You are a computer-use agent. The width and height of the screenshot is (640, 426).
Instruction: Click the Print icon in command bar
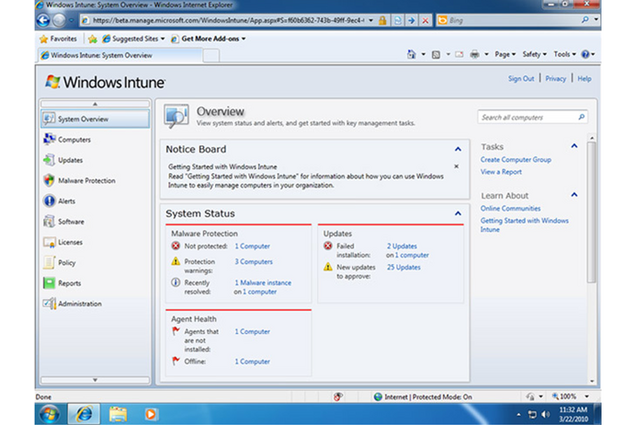(x=474, y=54)
